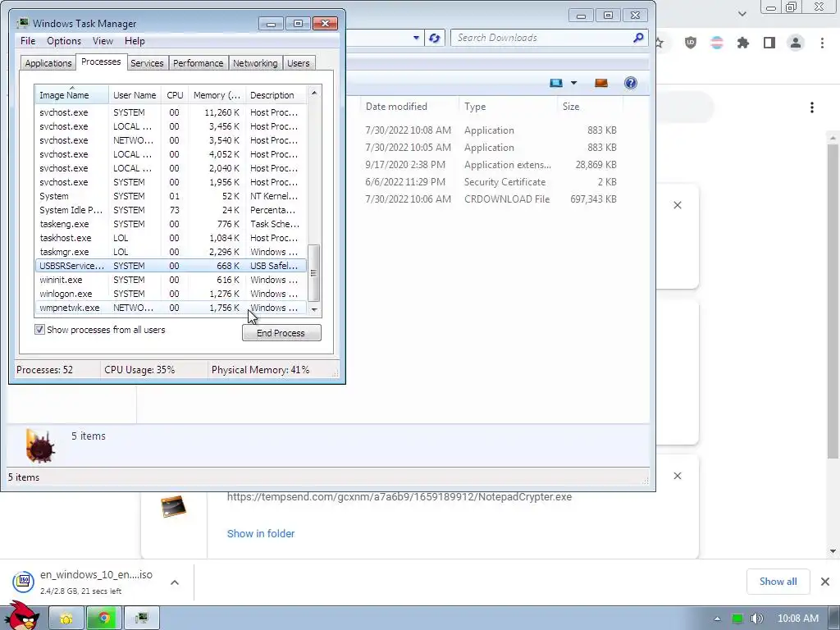Sort Explorer files by Type column
This screenshot has width=840, height=630.
tap(508, 106)
